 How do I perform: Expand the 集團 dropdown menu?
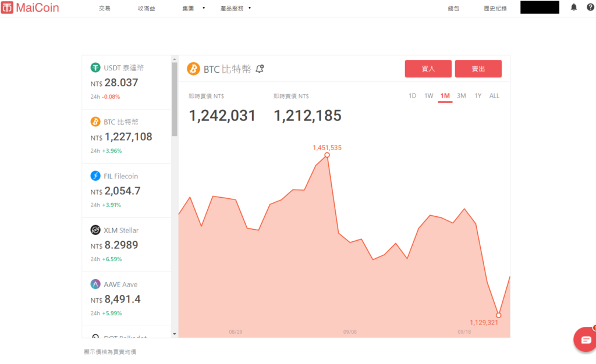193,9
